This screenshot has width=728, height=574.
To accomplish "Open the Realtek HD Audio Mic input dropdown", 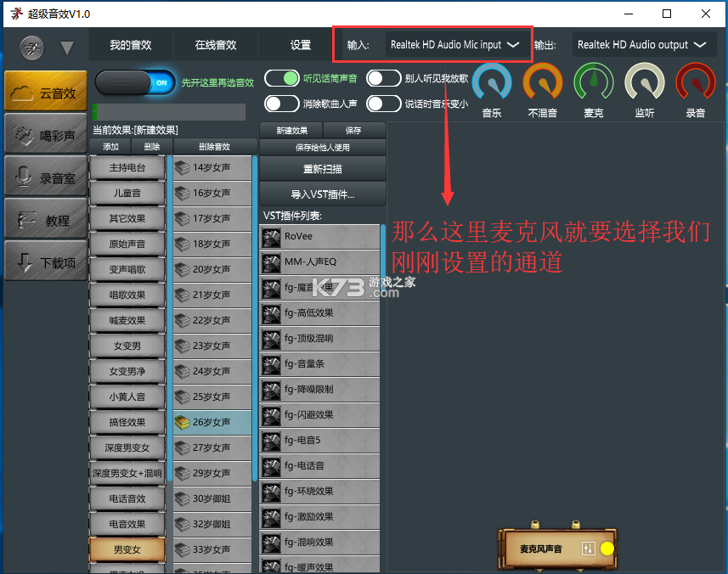I will point(456,45).
